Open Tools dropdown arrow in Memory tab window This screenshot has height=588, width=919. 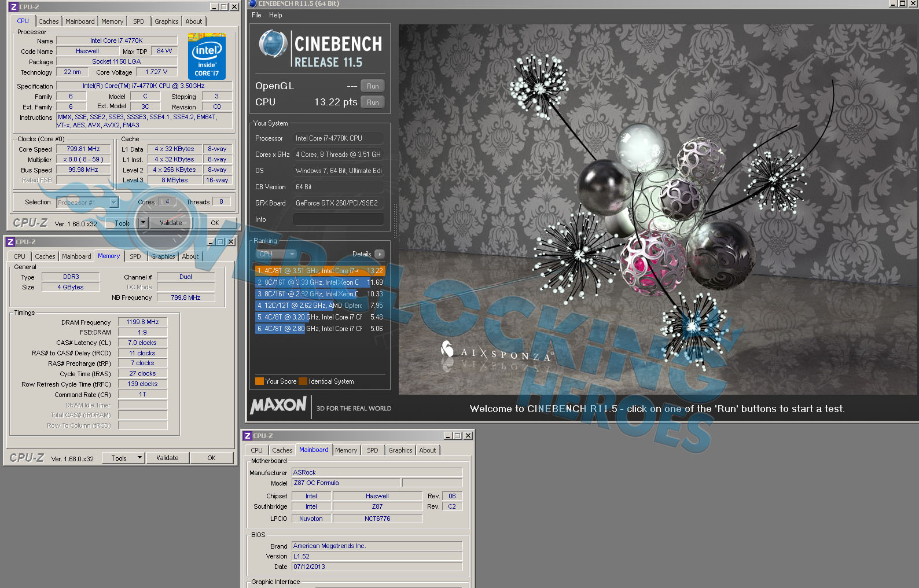139,458
